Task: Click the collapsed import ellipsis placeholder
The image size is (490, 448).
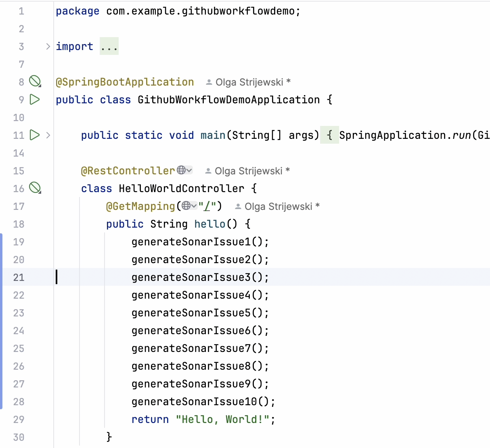Action: (109, 46)
